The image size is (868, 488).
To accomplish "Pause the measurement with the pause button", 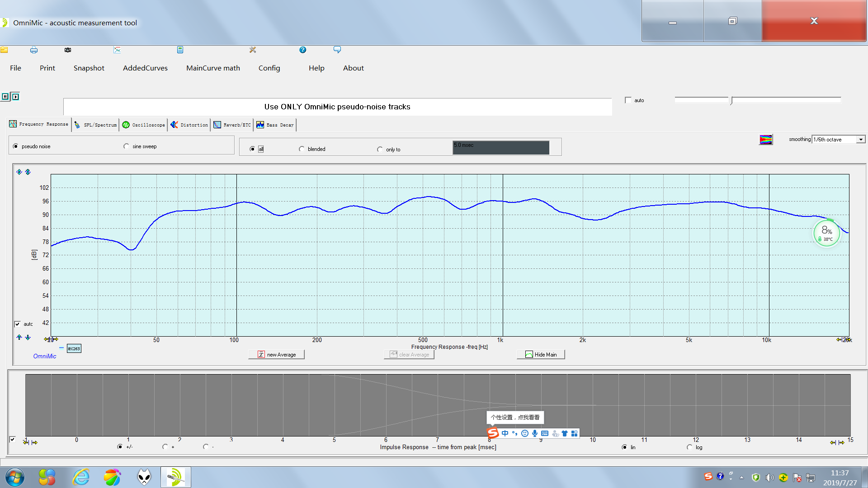I will pos(5,96).
